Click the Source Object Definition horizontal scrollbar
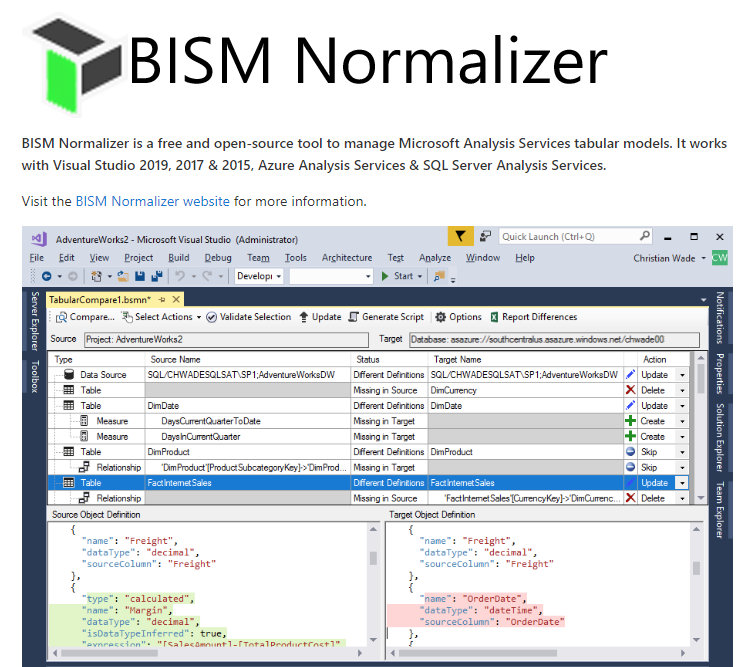Screen dimensions: 751x667 208,653
